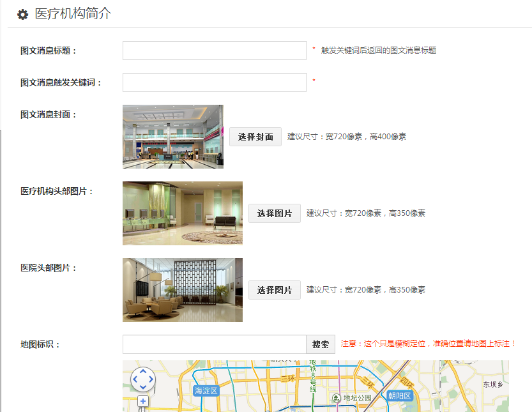Focus the 图文消息触发关键词 input field
This screenshot has width=532, height=412.
click(x=214, y=82)
